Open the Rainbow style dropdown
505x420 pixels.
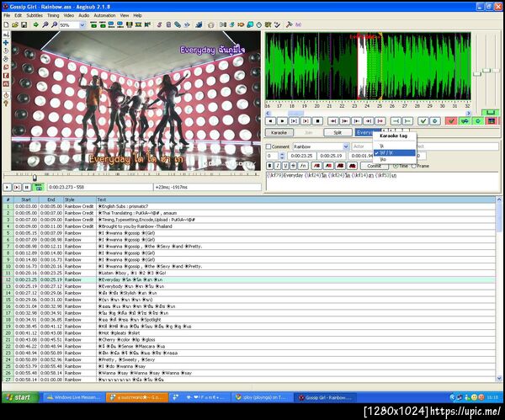tap(346, 146)
